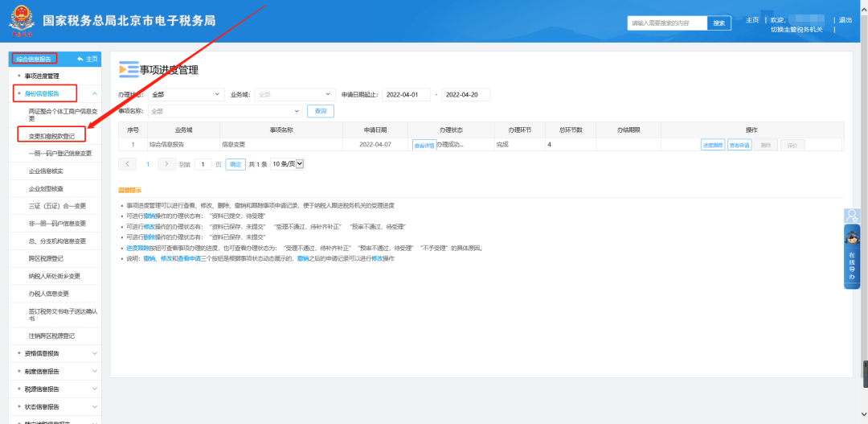Go to next page with right arrow
This screenshot has width=868, height=424.
coord(166,164)
